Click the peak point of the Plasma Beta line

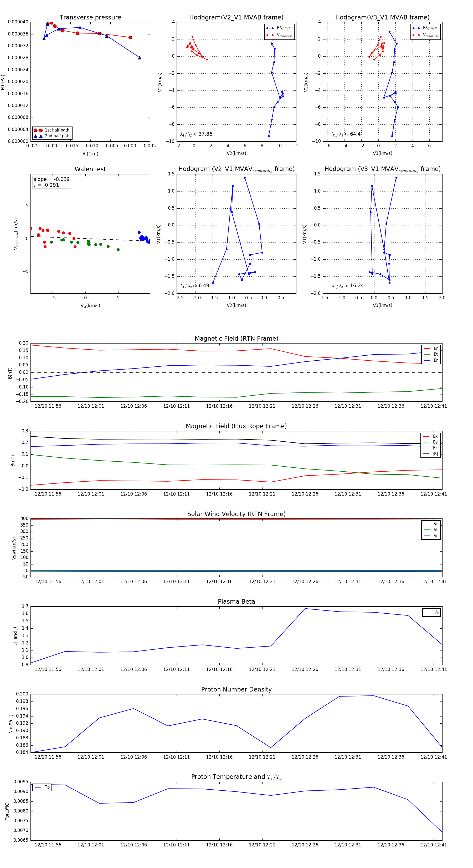click(x=305, y=609)
